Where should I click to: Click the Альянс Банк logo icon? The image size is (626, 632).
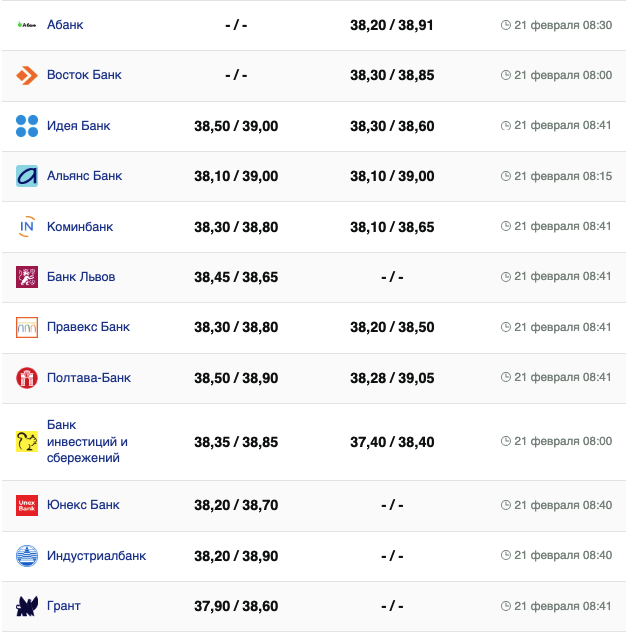point(27,176)
